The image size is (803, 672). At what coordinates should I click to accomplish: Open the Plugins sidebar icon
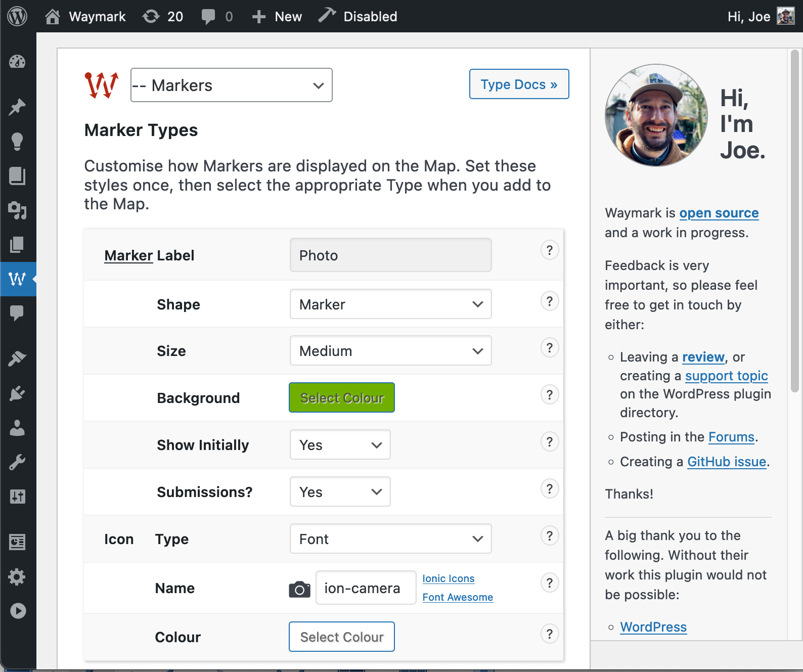coord(17,393)
